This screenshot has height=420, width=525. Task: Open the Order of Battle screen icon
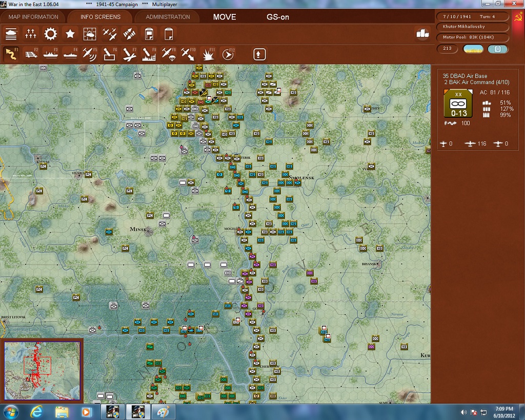click(x=11, y=34)
